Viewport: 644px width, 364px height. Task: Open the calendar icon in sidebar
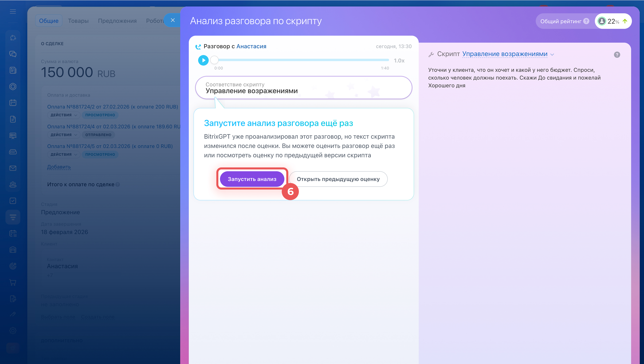[x=13, y=103]
